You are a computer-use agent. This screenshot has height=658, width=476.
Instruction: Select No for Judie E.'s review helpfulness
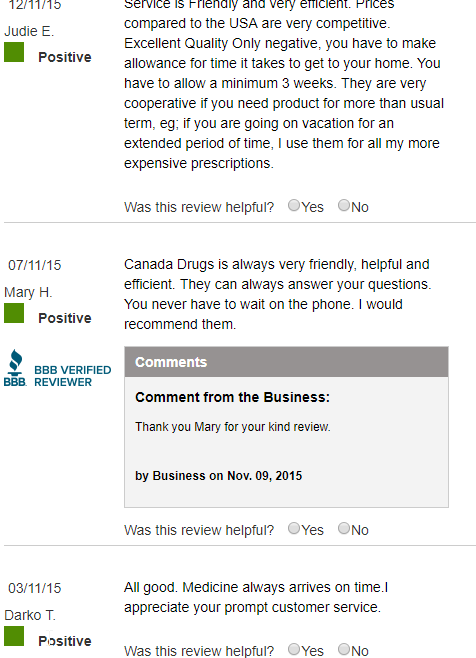pyautogui.click(x=344, y=205)
